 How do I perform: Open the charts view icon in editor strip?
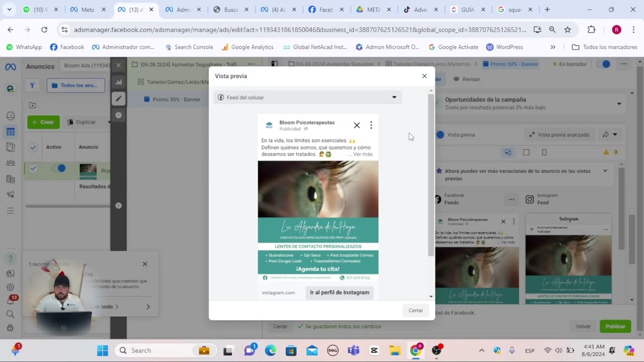(119, 82)
